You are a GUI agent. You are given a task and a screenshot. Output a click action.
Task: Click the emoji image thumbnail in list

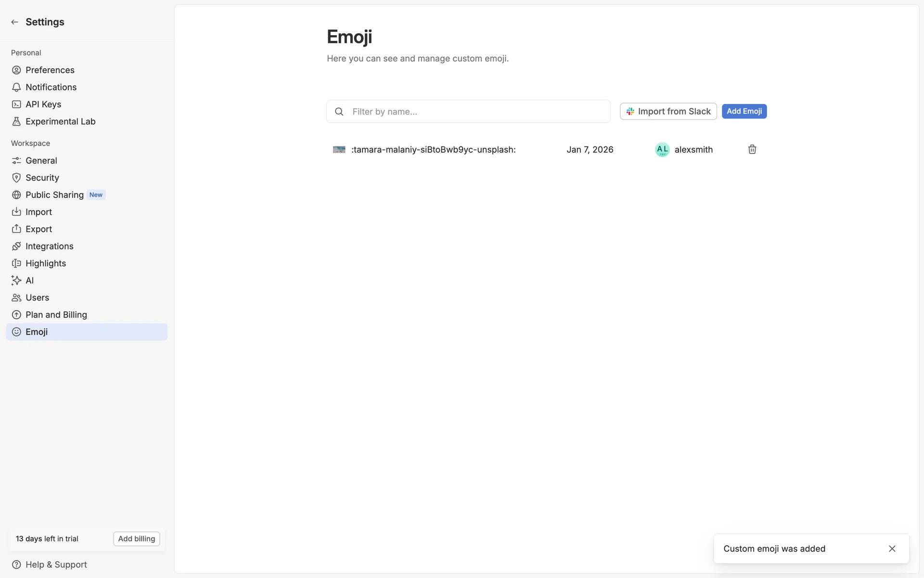click(x=339, y=150)
